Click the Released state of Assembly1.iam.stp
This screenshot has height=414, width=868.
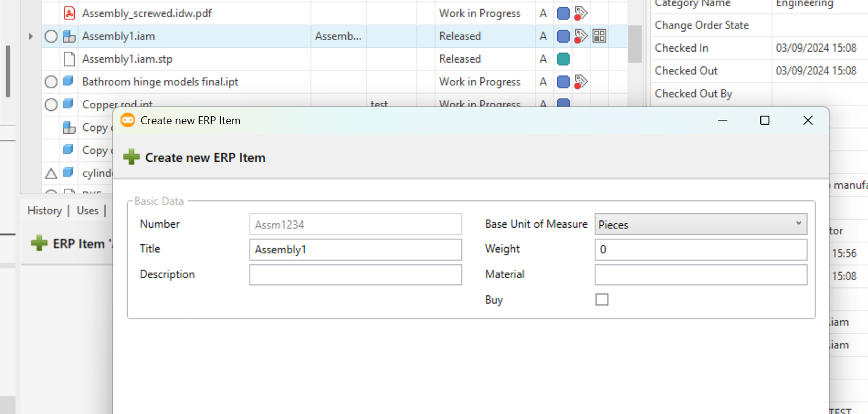coord(460,59)
